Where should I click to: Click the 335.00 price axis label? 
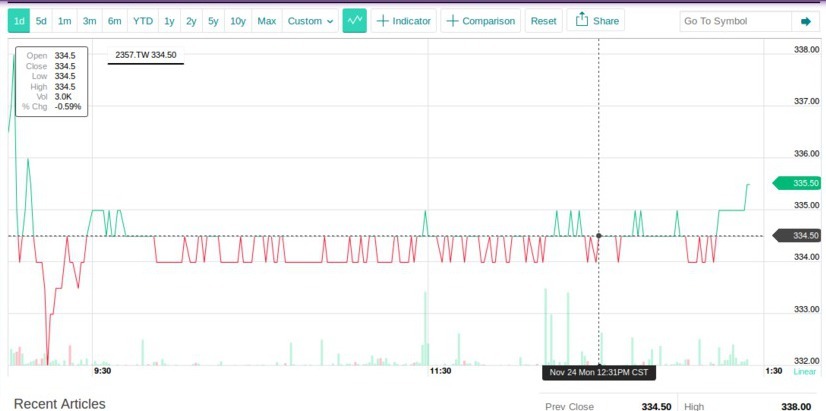pyautogui.click(x=806, y=205)
